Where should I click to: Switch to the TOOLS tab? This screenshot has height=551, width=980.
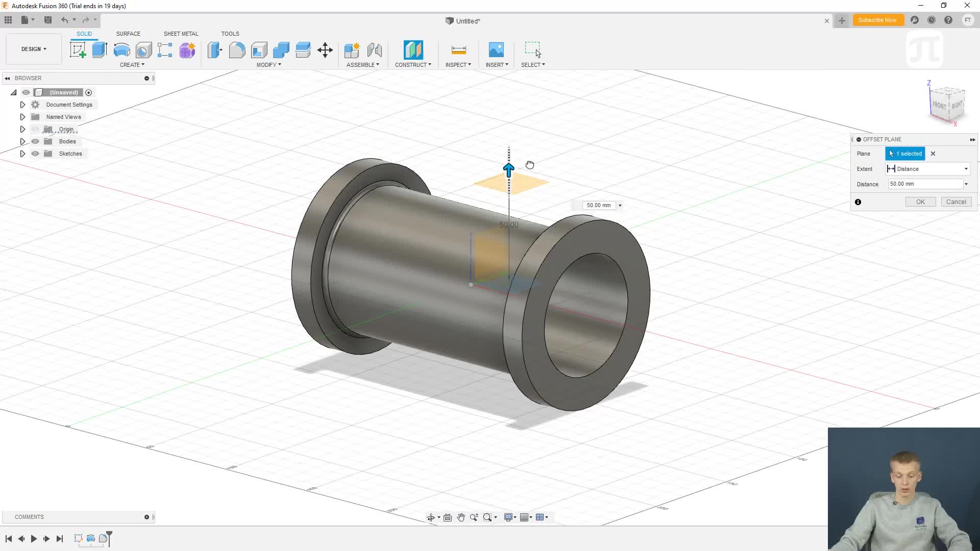click(x=230, y=34)
